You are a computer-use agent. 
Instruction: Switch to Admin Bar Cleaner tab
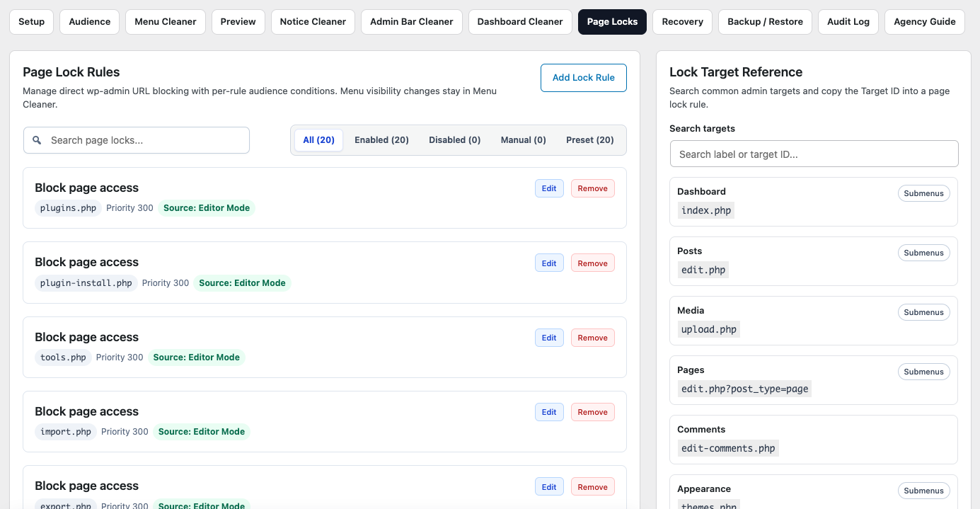click(412, 22)
